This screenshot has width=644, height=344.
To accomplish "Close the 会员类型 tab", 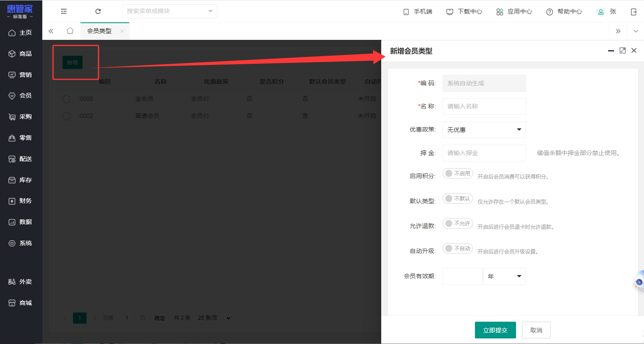I will pos(122,31).
